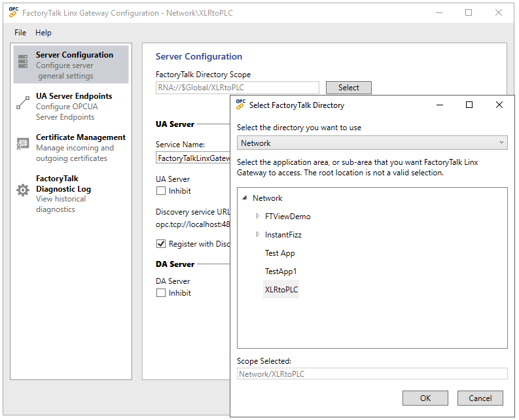Select TestApp1 in directory tree
The image size is (519, 420).
[x=281, y=271]
